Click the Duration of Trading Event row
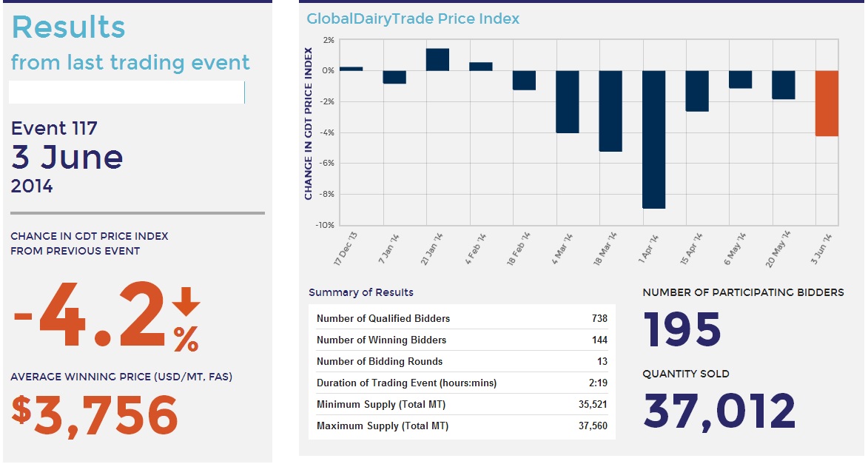This screenshot has width=868, height=464. pos(461,383)
